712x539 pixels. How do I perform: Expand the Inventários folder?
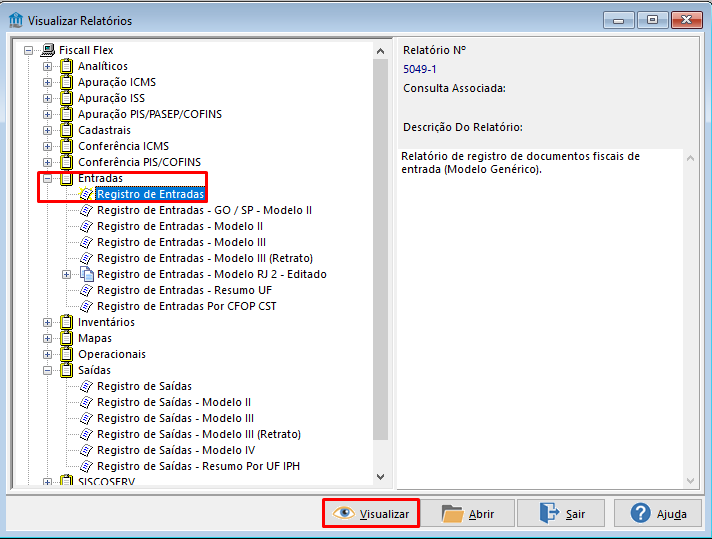47,322
